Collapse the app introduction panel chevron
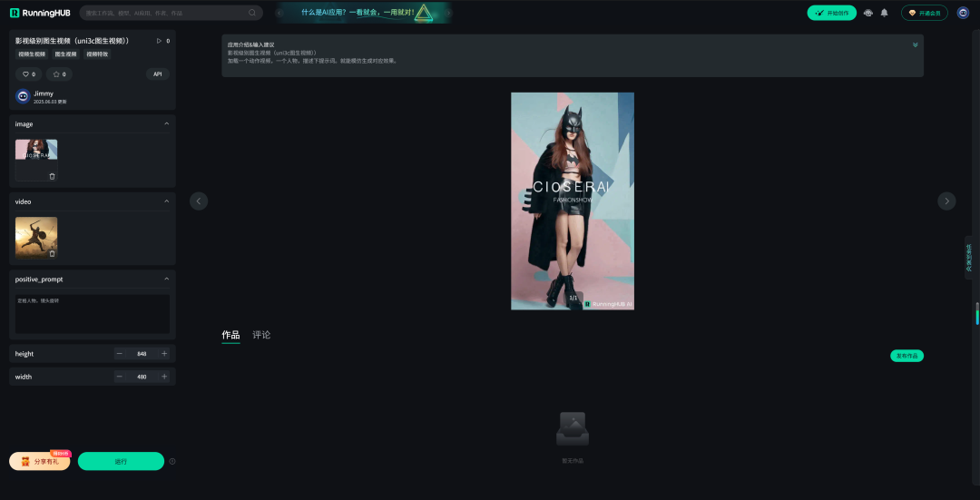This screenshot has height=500, width=980. (915, 45)
